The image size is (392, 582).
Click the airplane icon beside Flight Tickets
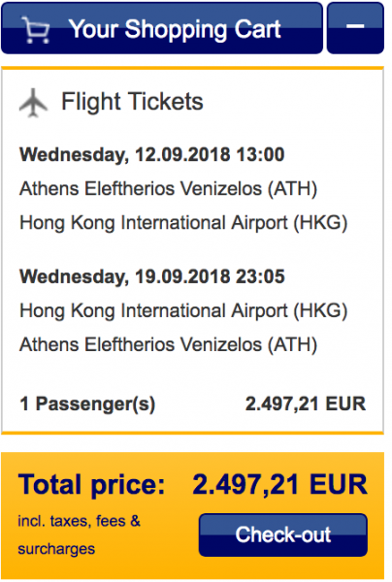[33, 103]
